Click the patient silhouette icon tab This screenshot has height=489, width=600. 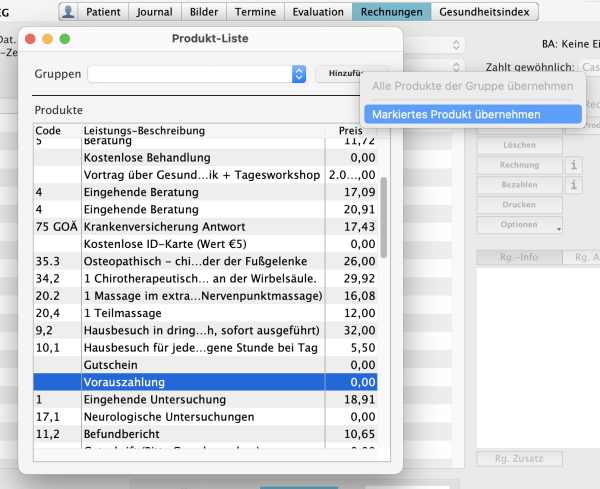pyautogui.click(x=68, y=12)
